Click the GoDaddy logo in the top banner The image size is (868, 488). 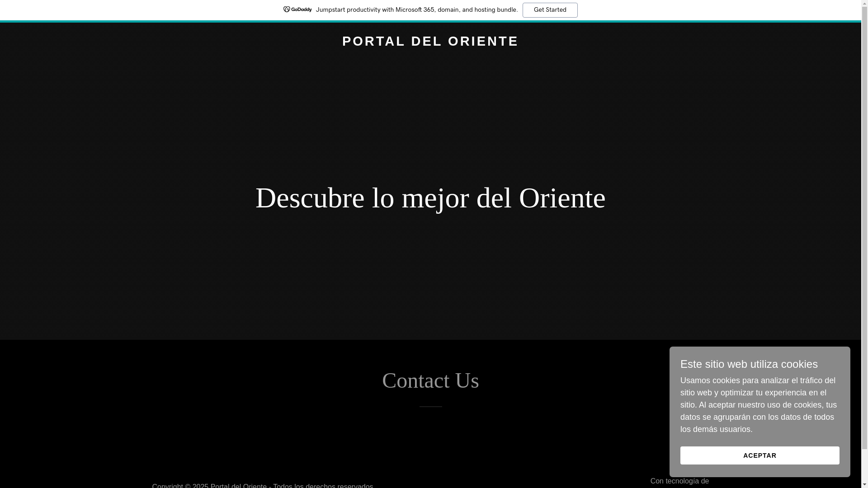297,9
